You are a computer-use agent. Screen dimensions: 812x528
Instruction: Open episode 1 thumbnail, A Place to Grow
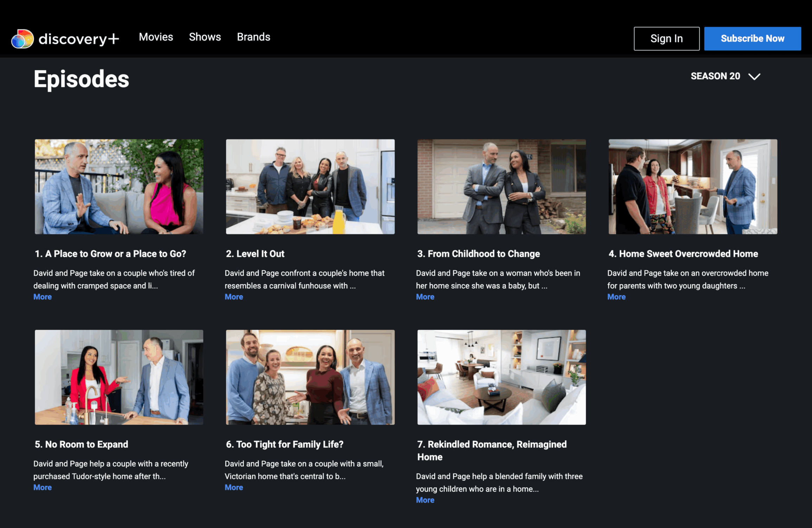119,187
